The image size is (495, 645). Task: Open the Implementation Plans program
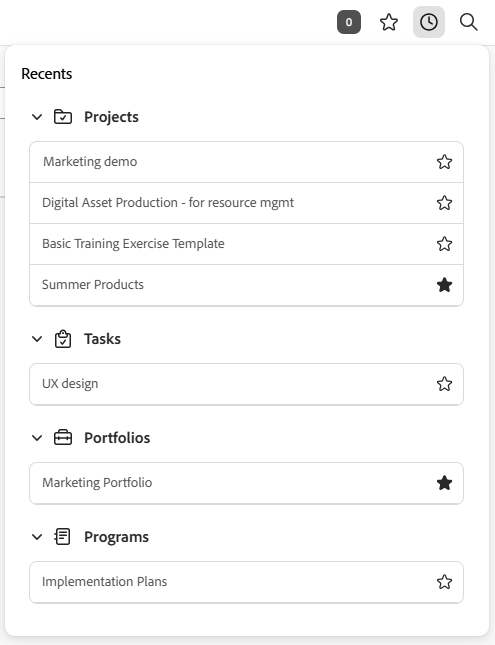pos(246,582)
